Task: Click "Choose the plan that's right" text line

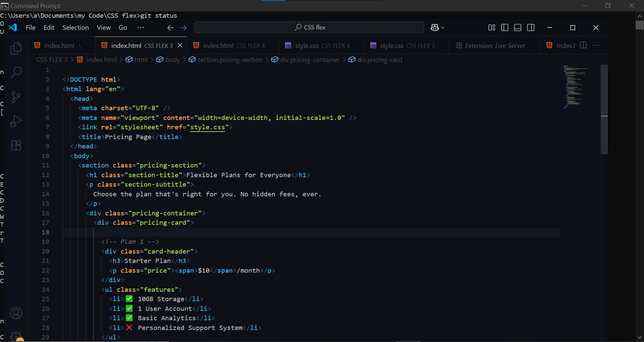Action: pos(207,194)
